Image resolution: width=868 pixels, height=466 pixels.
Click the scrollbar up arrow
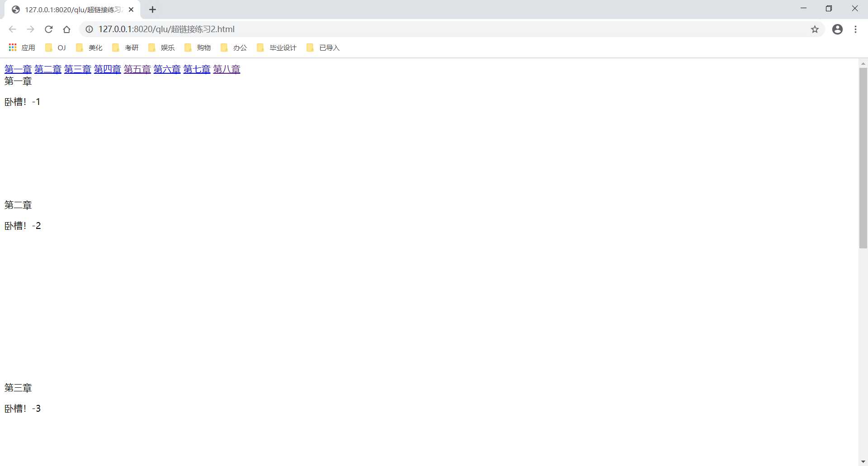[x=863, y=63]
